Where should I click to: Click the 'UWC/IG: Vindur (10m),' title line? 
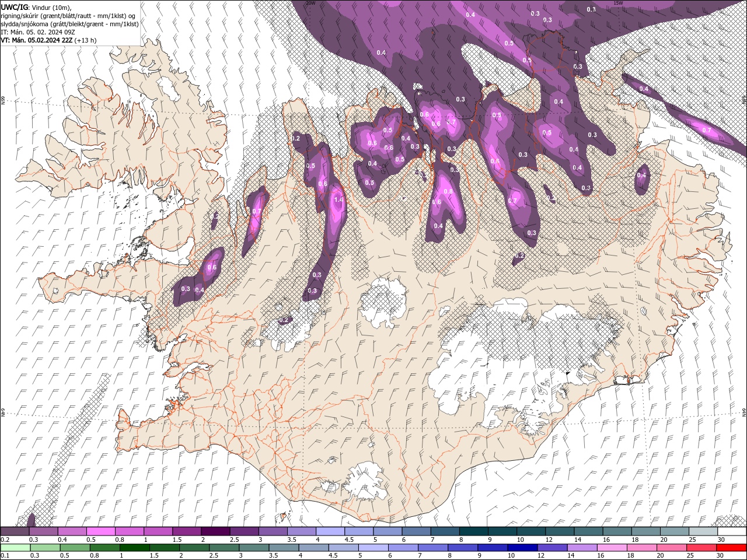(37, 6)
